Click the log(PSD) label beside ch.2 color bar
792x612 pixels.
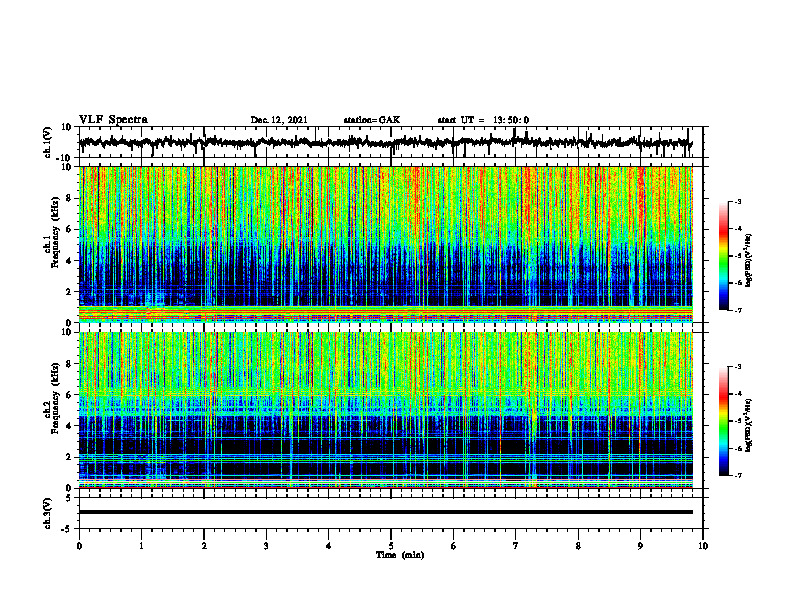coord(749,425)
